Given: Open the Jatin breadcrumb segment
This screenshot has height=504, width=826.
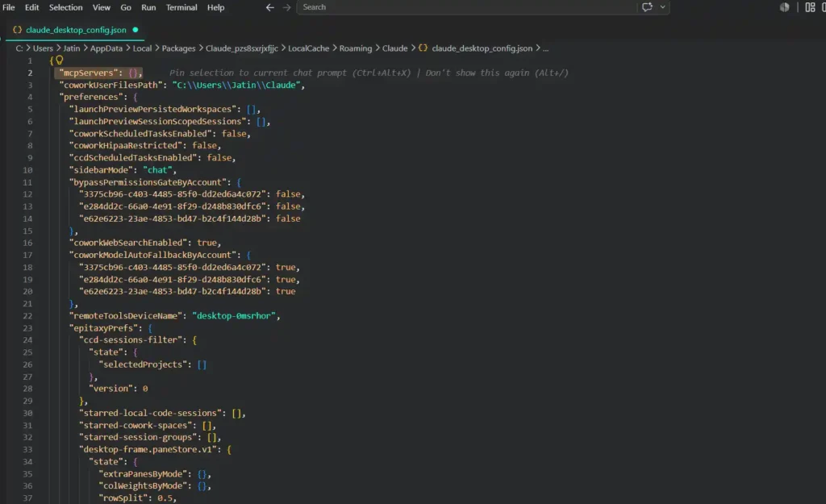Looking at the screenshot, I should [x=72, y=48].
